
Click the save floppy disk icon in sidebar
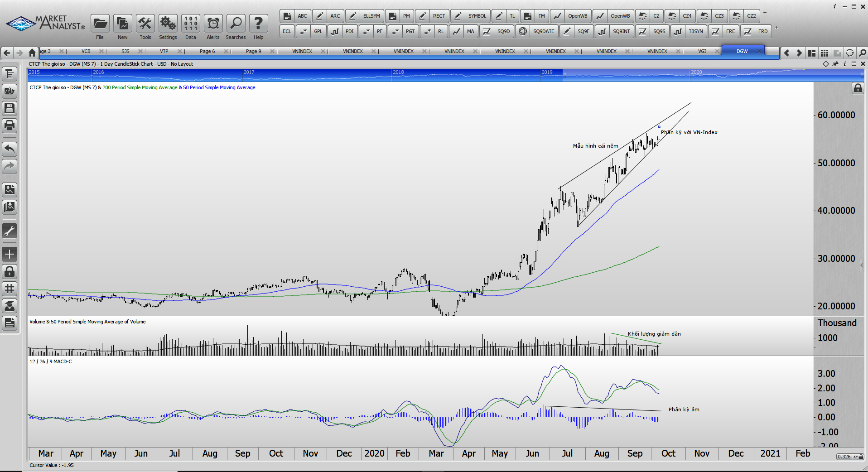10,108
